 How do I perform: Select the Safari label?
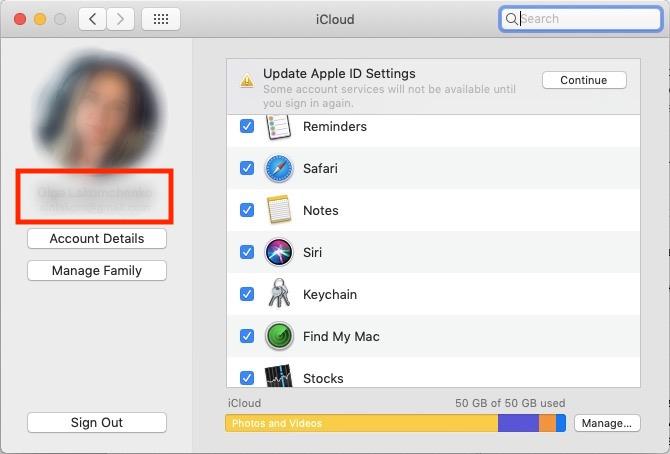coord(320,168)
